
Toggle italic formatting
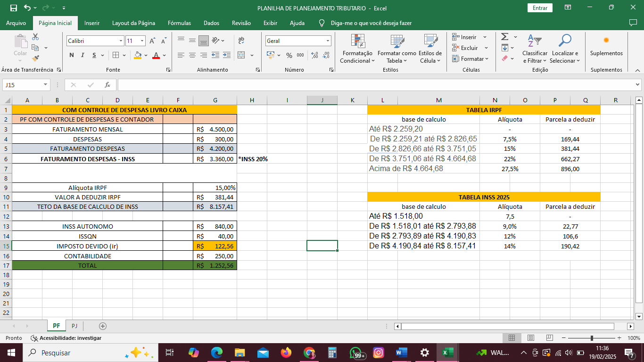[83, 55]
